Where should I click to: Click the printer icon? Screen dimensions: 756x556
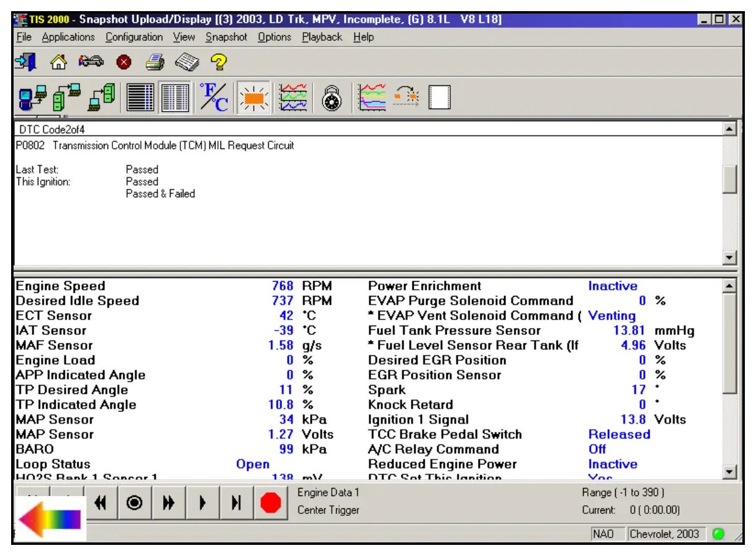coord(154,62)
